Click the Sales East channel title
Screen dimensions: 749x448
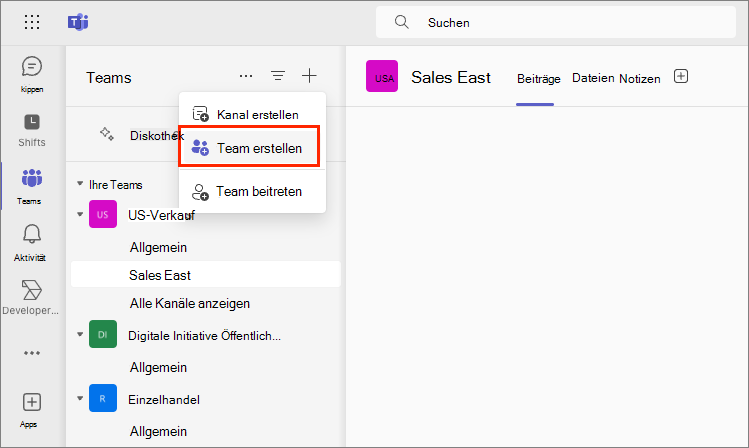pos(450,77)
